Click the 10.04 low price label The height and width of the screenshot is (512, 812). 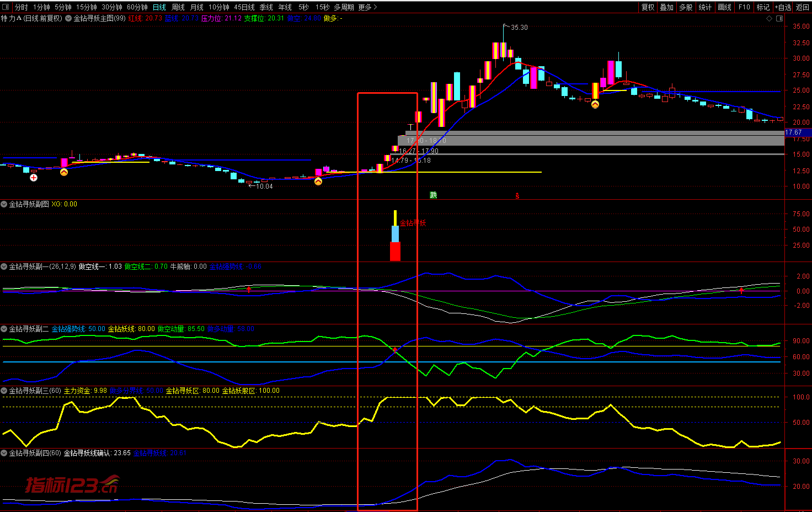coord(264,186)
